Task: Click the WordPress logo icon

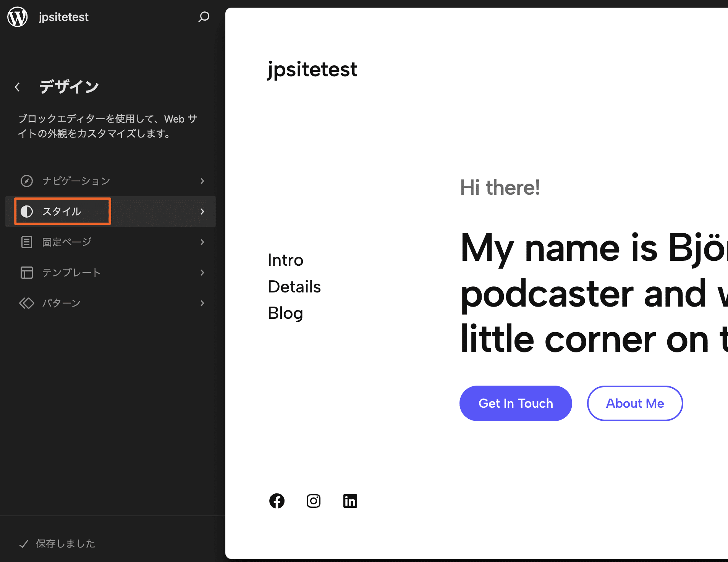Action: coord(17,17)
